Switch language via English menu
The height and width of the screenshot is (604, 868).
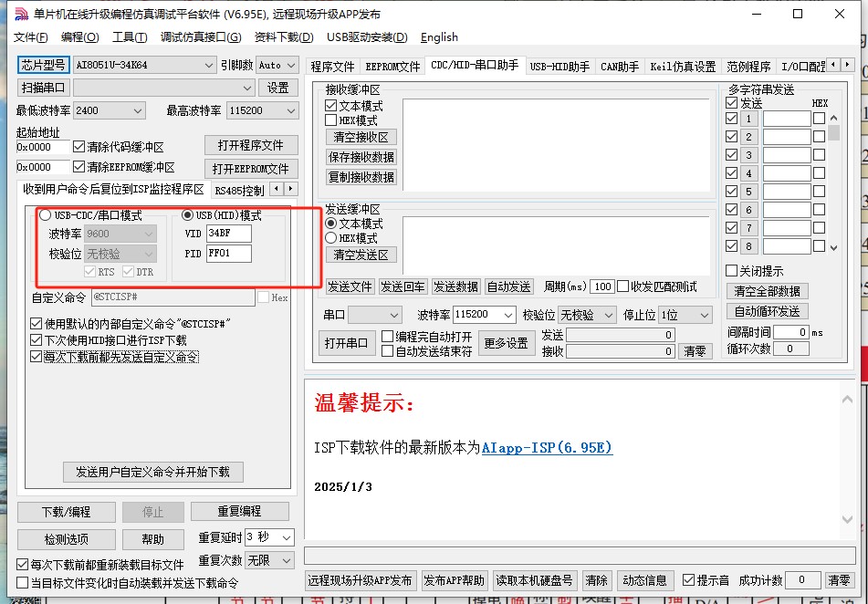(440, 37)
